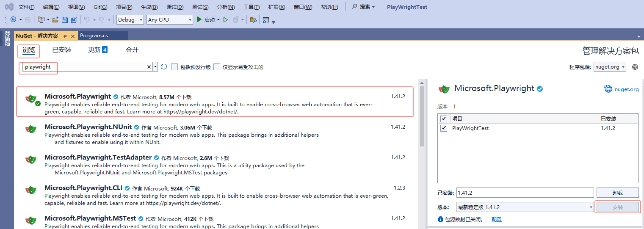
Task: Click the Microsoft.Playwright.MSTest package icon
Action: click(x=30, y=220)
